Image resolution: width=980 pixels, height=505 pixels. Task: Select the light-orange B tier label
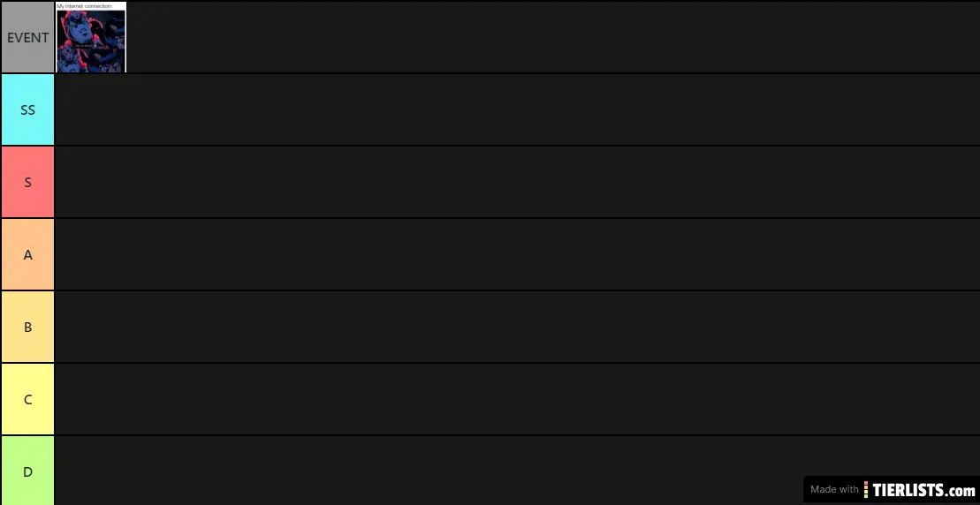tap(27, 327)
